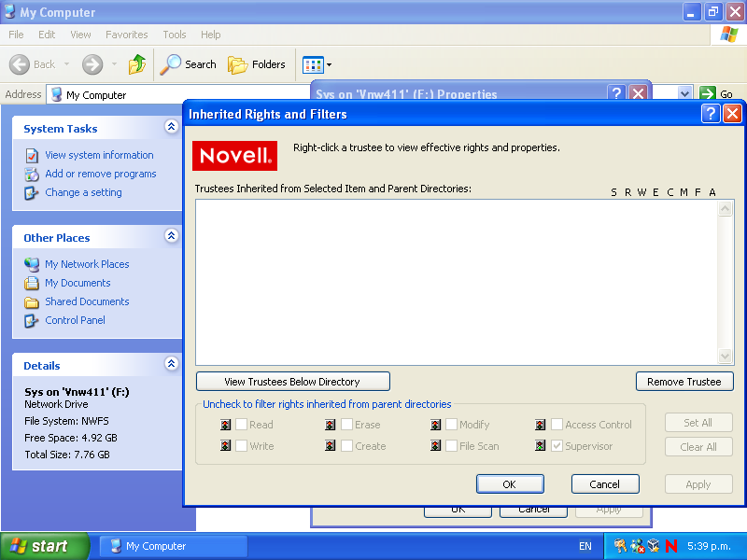Screen dimensions: 747x560
Task: Click inside the empty trustees list box
Action: 457,283
